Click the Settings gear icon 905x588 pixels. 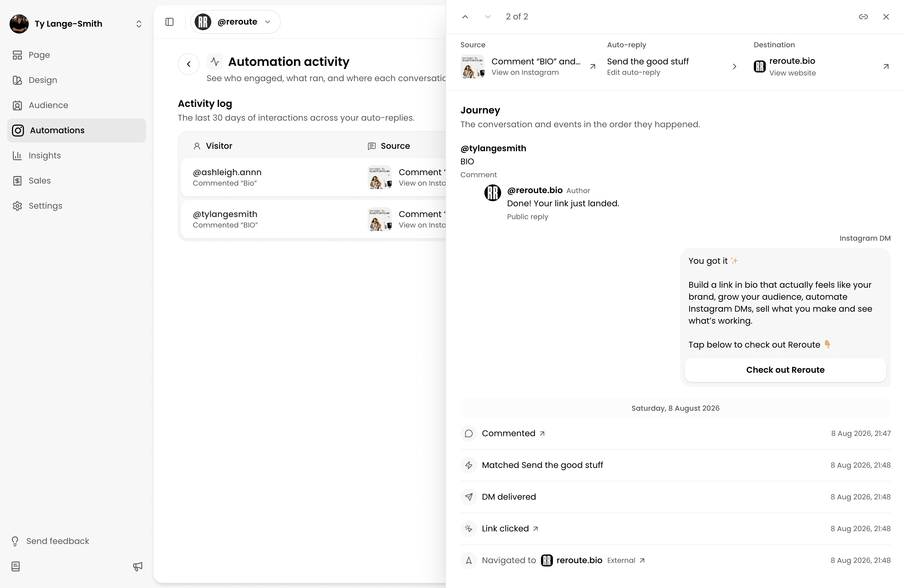point(17,205)
